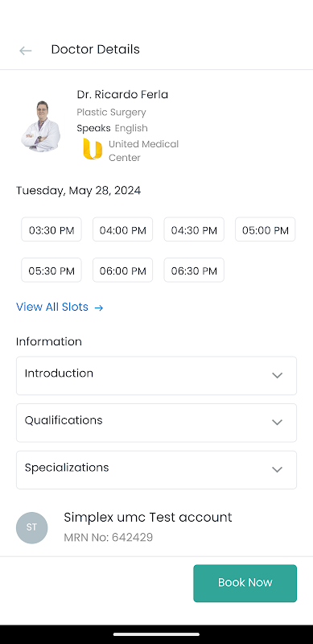
Task: Click the United Medical Center logo
Action: coord(93,149)
